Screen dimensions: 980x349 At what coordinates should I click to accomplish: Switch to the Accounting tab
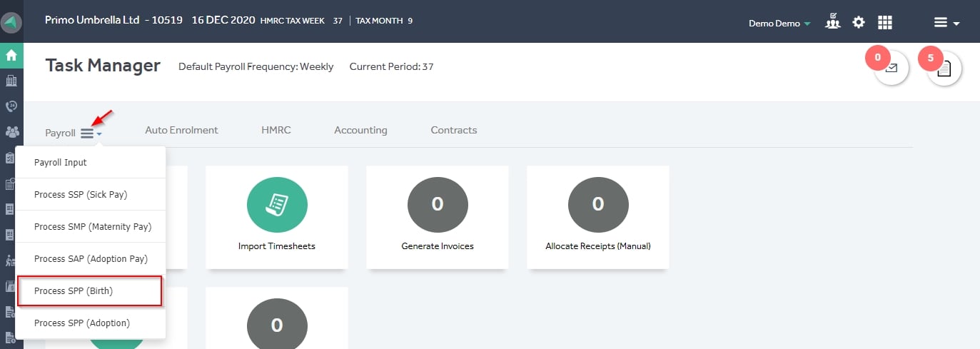[360, 130]
